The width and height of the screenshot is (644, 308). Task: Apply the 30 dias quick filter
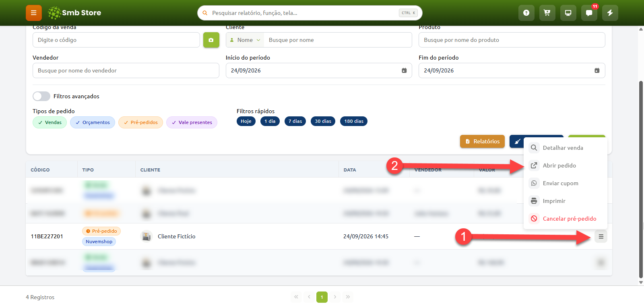[x=323, y=121]
